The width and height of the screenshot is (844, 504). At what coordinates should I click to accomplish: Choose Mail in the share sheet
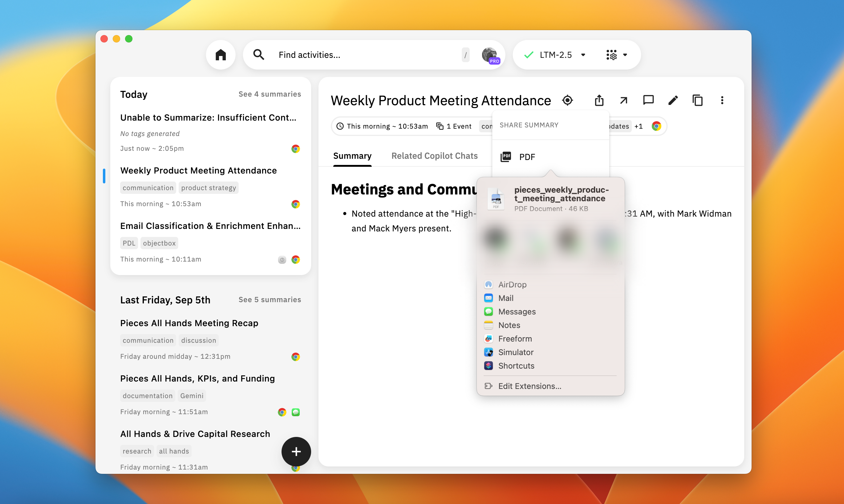[x=505, y=298]
